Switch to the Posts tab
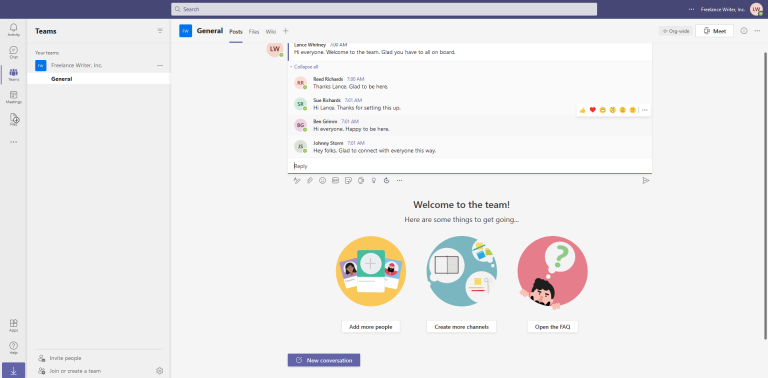768x378 pixels. click(236, 31)
